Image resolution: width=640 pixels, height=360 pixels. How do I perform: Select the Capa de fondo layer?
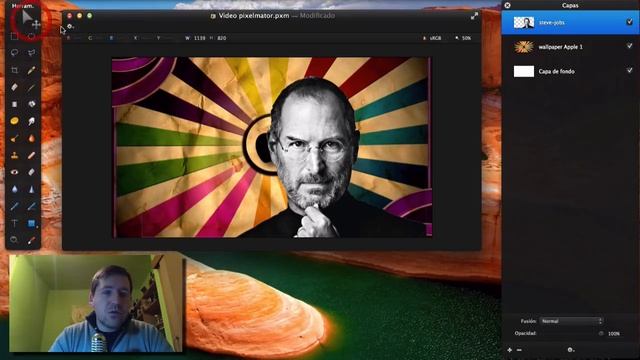(x=571, y=71)
